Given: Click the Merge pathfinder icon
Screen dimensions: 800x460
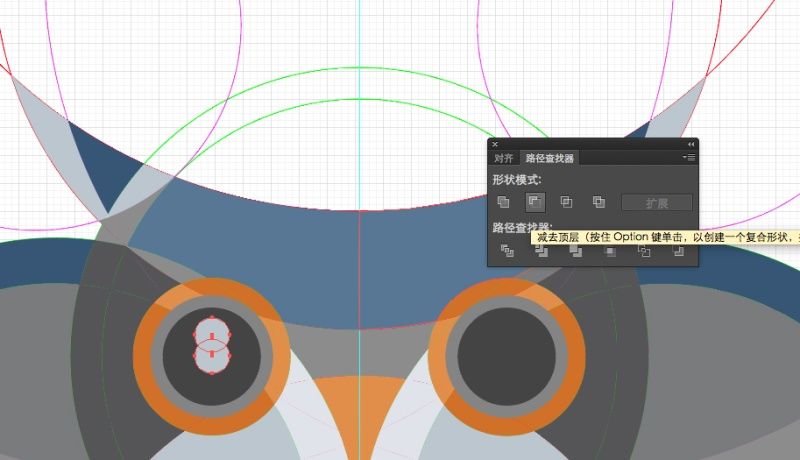Looking at the screenshot, I should pyautogui.click(x=576, y=251).
